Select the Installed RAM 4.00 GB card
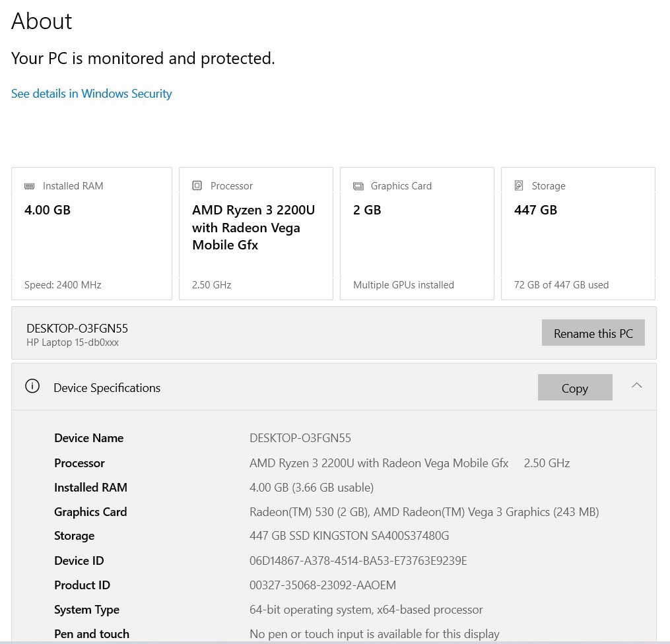This screenshot has width=670, height=644. 92,234
